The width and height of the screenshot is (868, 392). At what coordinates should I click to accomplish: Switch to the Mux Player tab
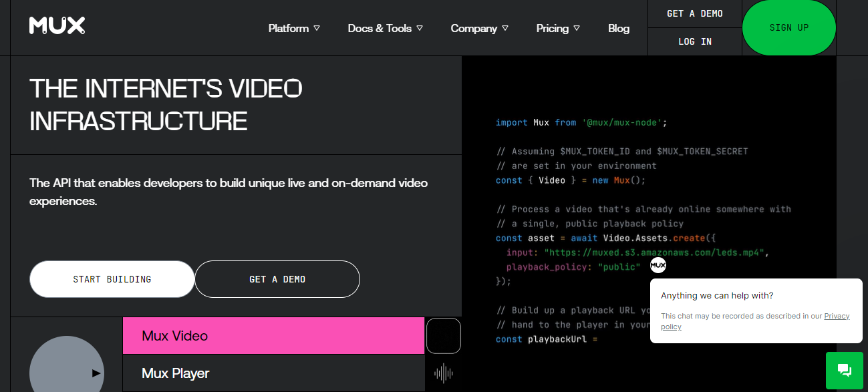(274, 373)
